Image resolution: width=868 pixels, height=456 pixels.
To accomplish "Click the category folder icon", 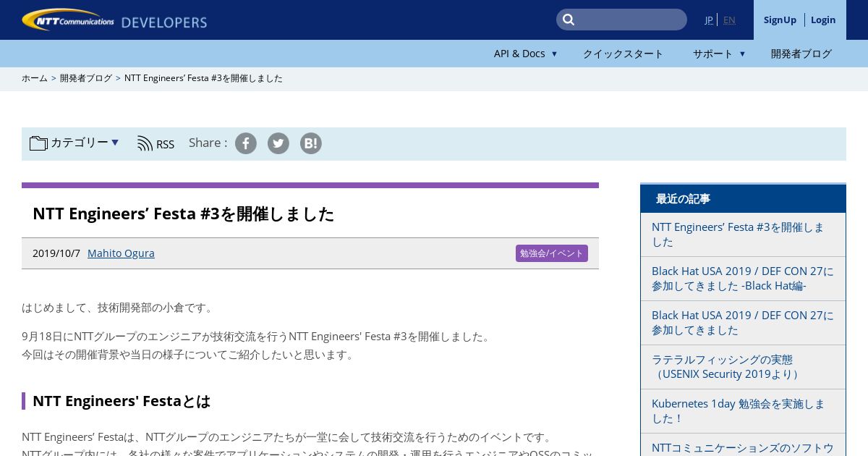I will point(38,143).
